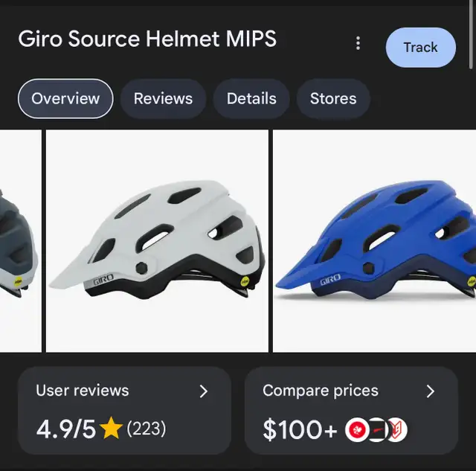View the white Giro helmet image
Image resolution: width=476 pixels, height=471 pixels.
point(157,241)
